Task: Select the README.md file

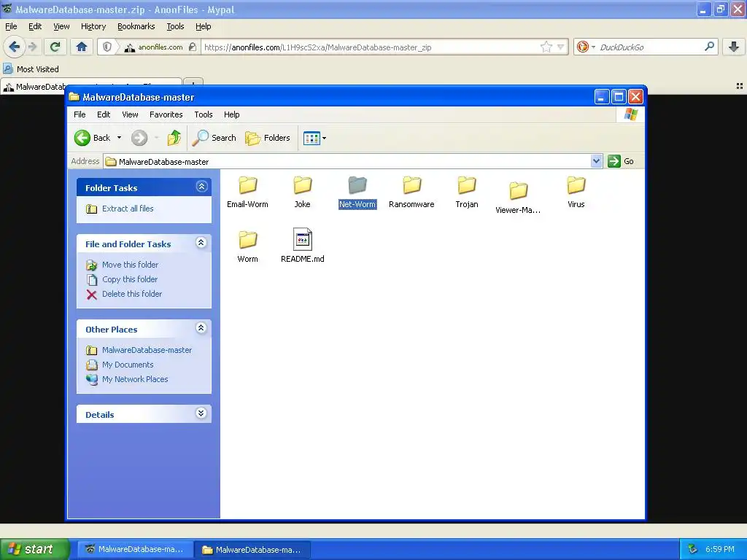Action: pos(303,246)
